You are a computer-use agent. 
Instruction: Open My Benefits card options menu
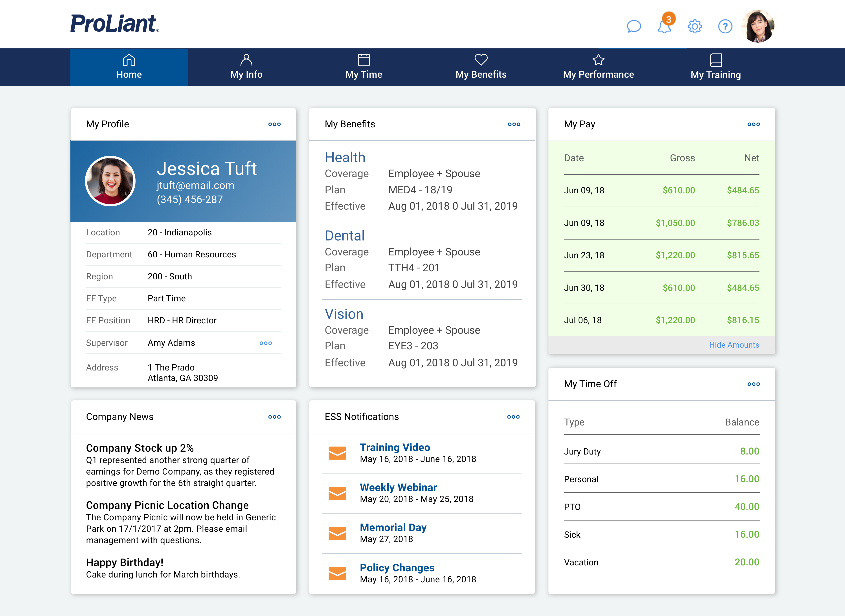514,124
